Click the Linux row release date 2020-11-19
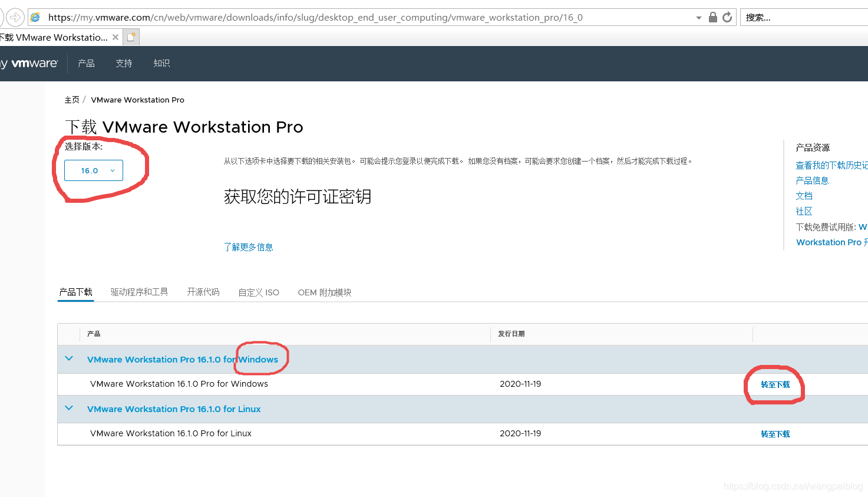 520,433
